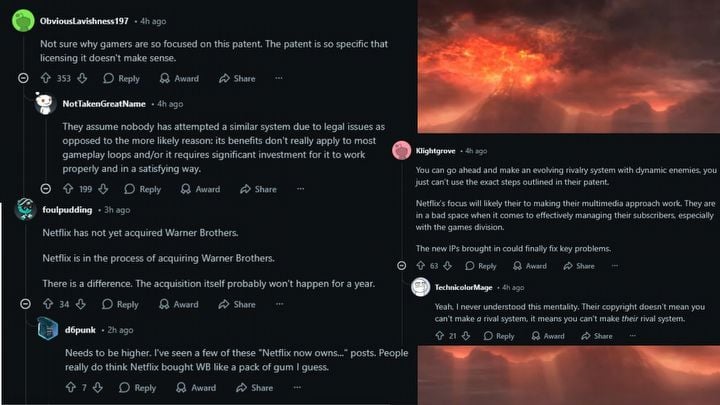Collapse the NotTakenGreatName reply thread
This screenshot has height=405, width=720.
[45, 189]
